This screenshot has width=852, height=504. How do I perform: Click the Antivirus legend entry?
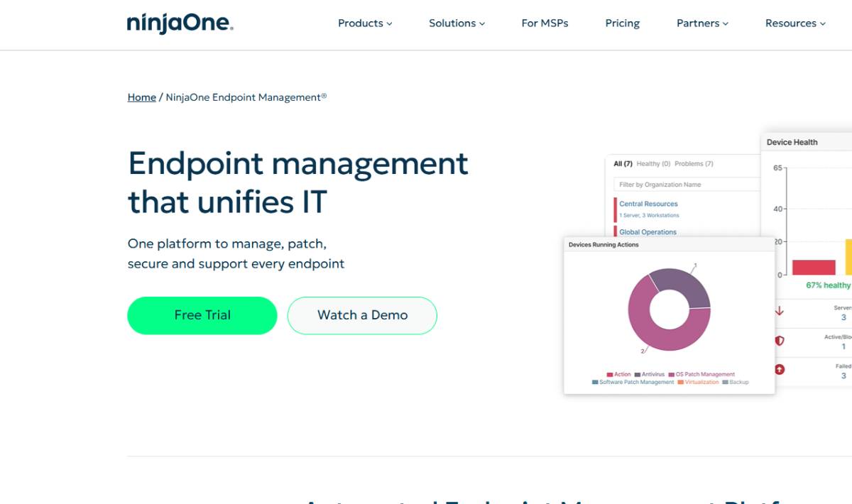(650, 374)
